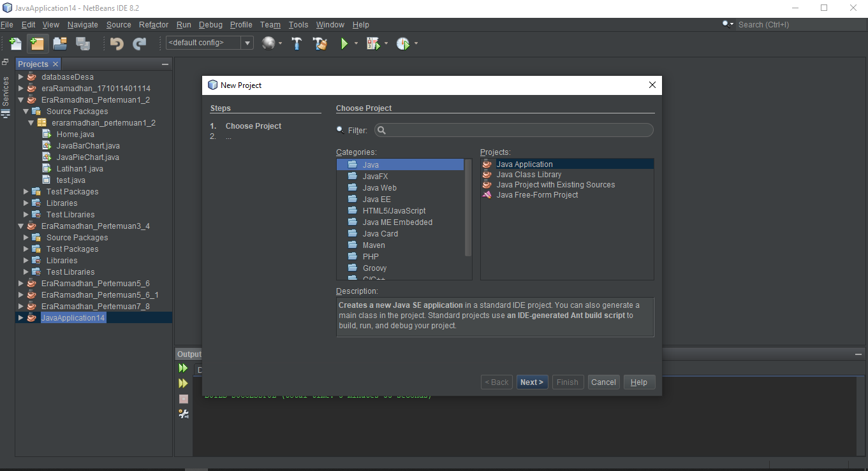868x471 pixels.
Task: Select the Maven category
Action: coord(374,245)
